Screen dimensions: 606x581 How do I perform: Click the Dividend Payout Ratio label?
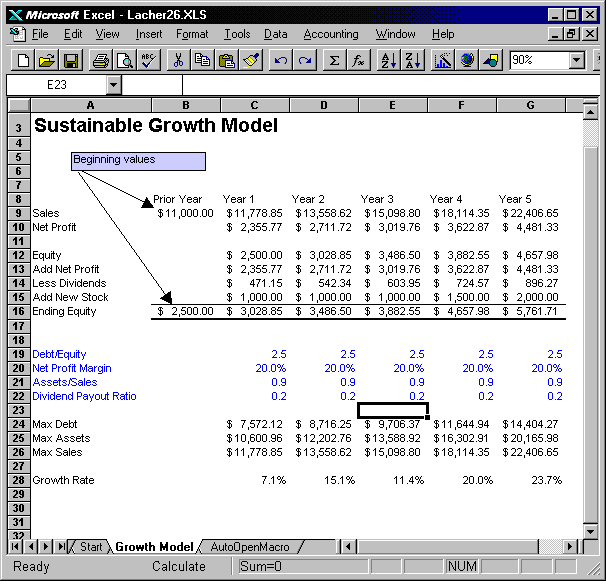tap(84, 397)
